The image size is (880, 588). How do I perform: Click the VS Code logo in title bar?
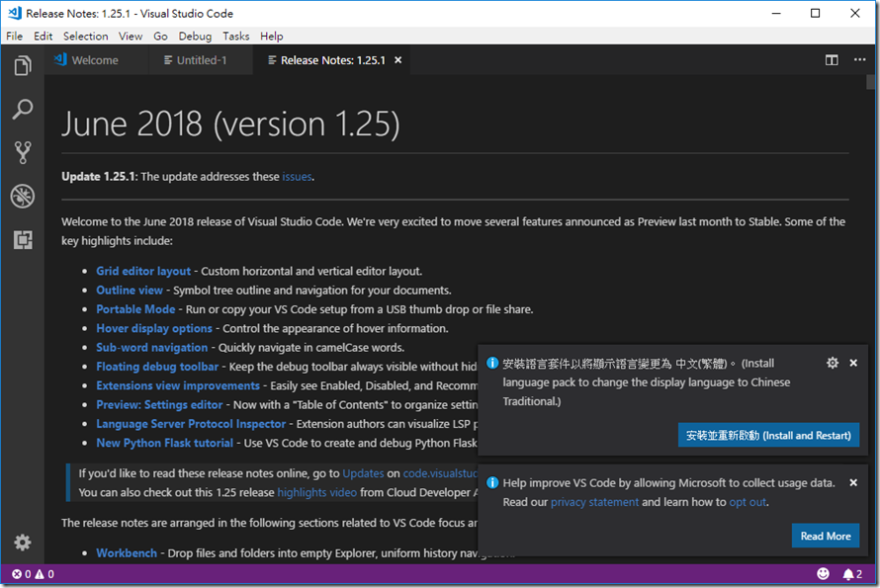pyautogui.click(x=15, y=13)
